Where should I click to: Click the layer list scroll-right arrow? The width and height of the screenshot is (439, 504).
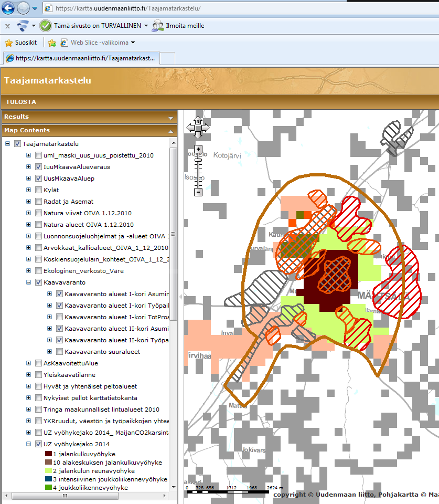pos(165,496)
